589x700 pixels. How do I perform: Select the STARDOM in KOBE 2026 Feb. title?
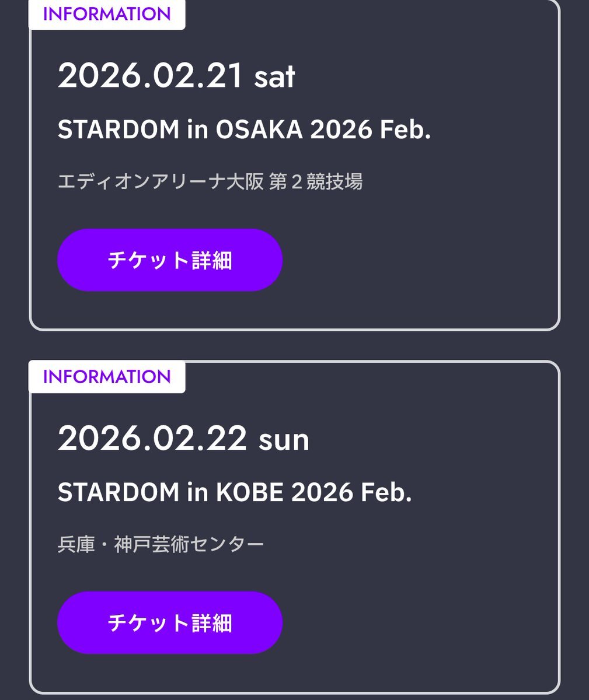[x=235, y=493]
